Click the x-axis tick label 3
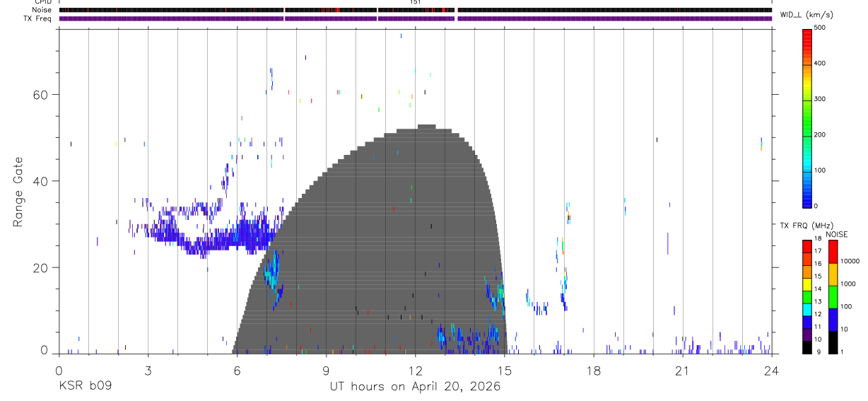The width and height of the screenshot is (868, 401). [147, 371]
